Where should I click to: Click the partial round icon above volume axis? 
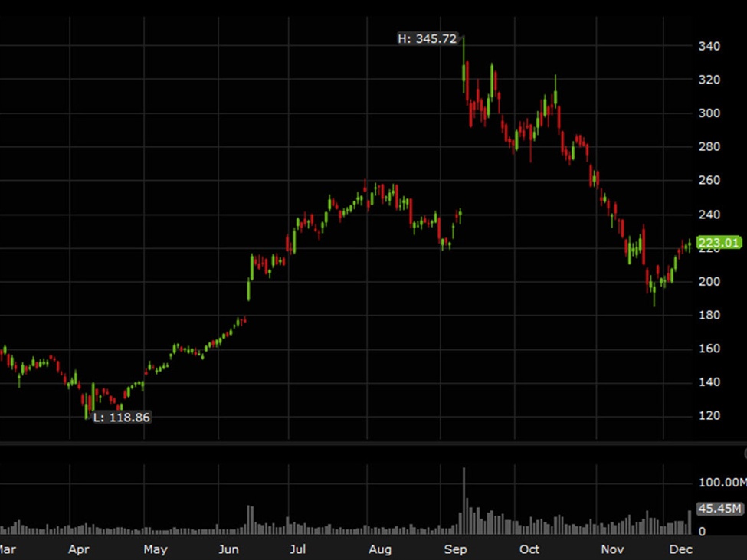coord(744,454)
